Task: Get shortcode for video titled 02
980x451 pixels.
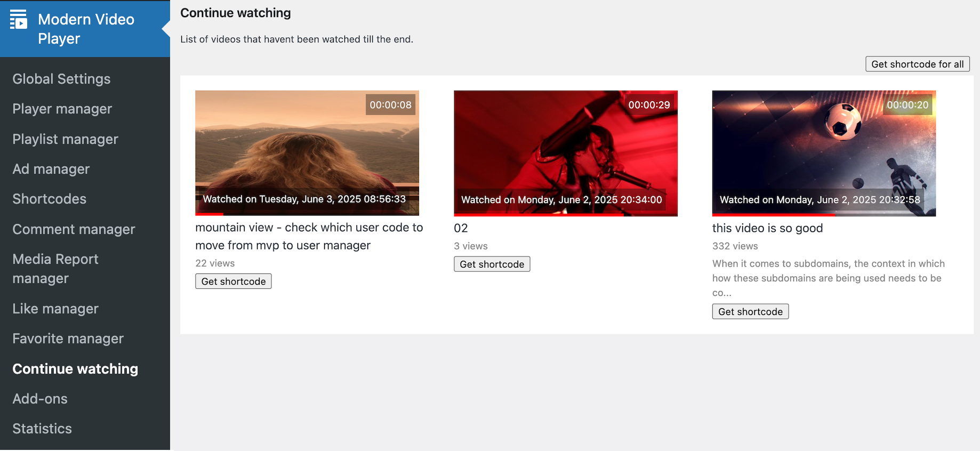Action: [x=492, y=264]
